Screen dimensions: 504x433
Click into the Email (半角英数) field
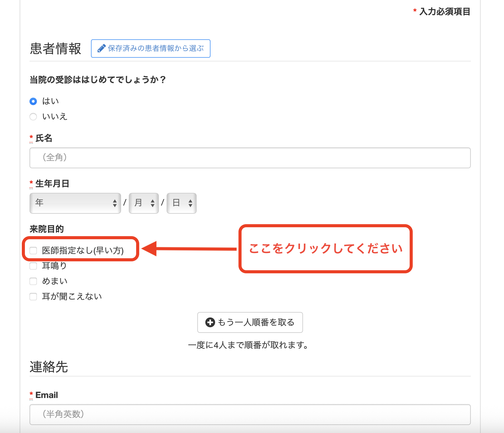pyautogui.click(x=250, y=415)
